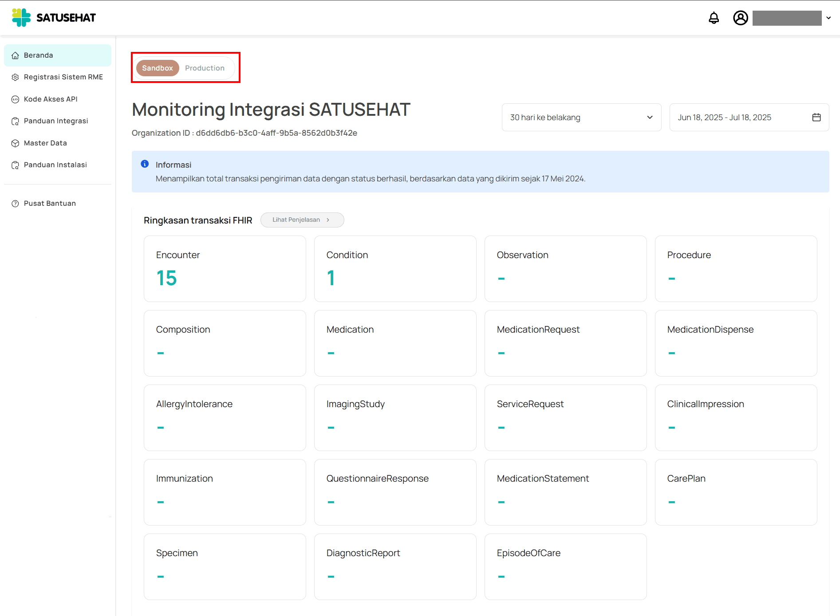Open Pusat Bantuan

(50, 203)
